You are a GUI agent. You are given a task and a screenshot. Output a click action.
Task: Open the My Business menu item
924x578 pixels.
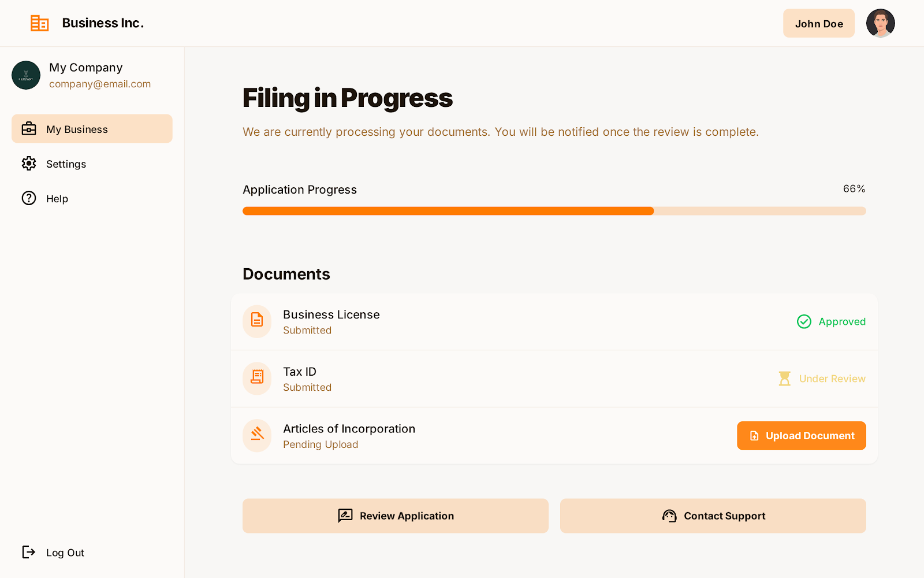pos(92,129)
